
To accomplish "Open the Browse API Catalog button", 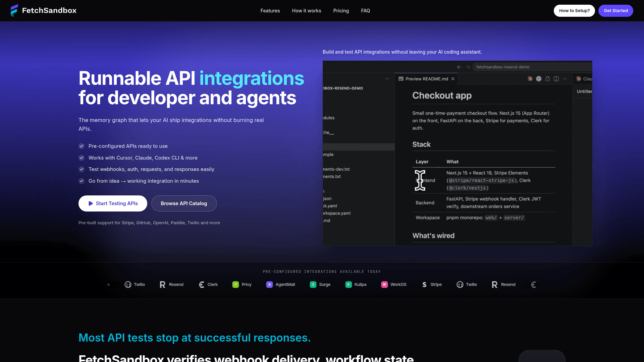I will click(x=184, y=203).
